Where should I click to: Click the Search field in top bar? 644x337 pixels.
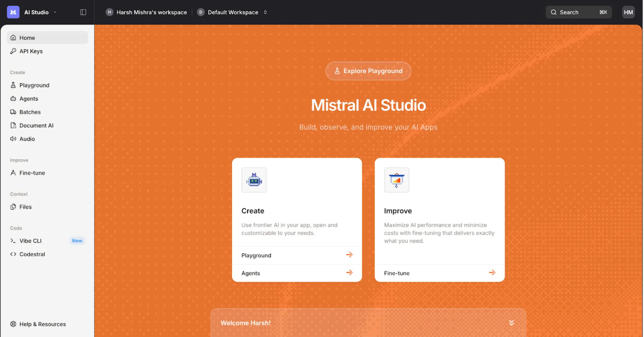578,12
